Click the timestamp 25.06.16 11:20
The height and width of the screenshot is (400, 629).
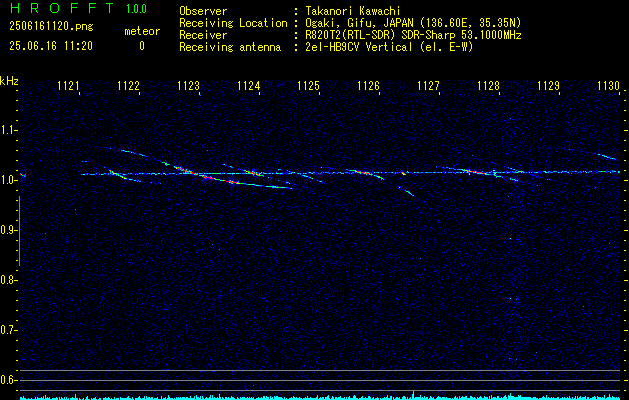(51, 46)
